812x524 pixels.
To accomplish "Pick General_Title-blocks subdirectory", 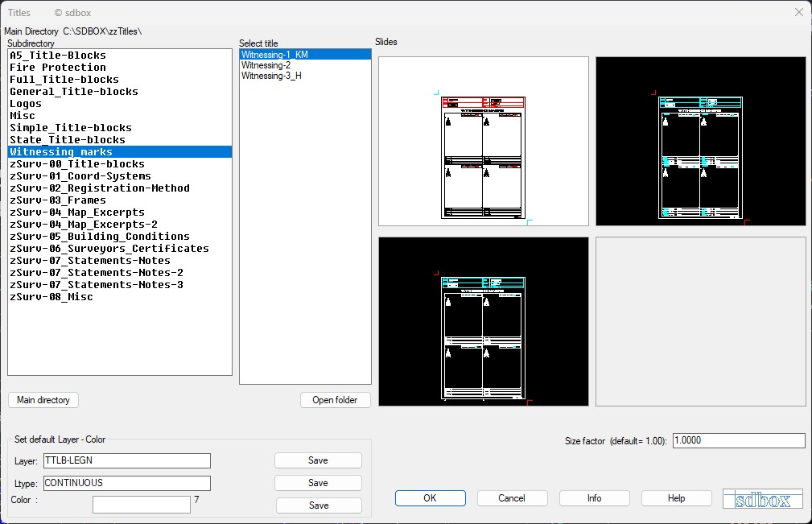I will pos(120,92).
